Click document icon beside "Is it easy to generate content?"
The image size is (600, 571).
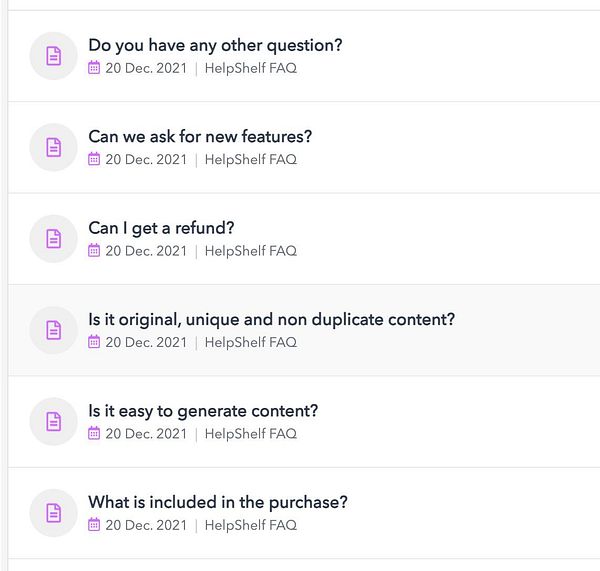53,422
